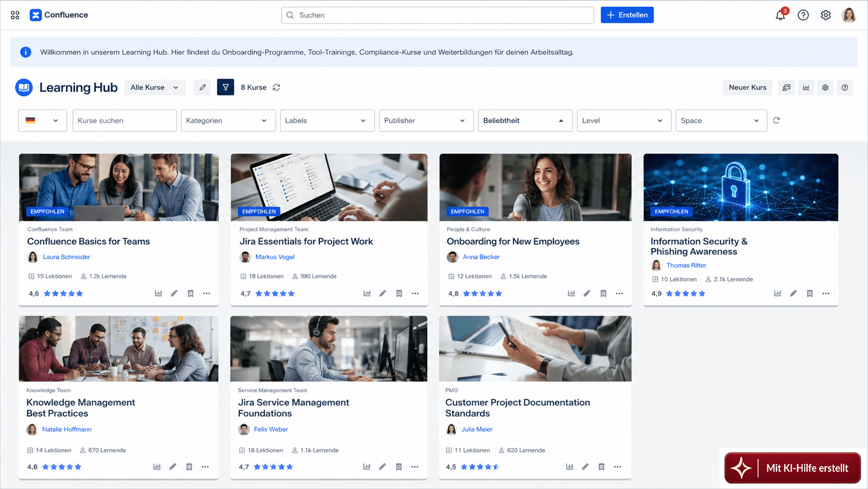Open the Alle Kurse dropdown
Screen dimensions: 868x489
[155, 87]
